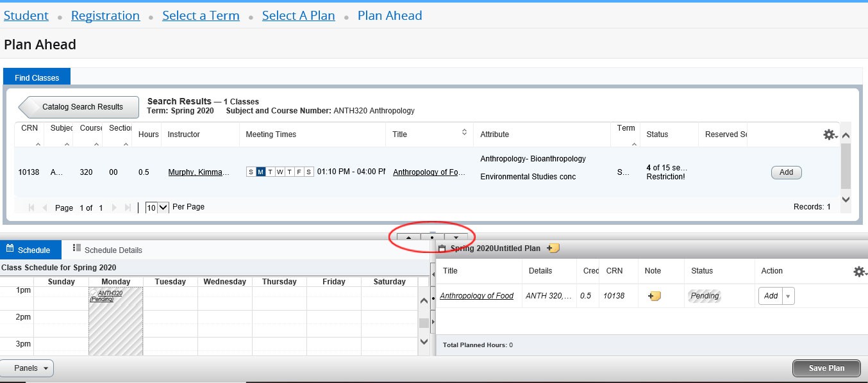This screenshot has width=868, height=383.
Task: Click Environmental Studies conc attribute
Action: tap(528, 177)
